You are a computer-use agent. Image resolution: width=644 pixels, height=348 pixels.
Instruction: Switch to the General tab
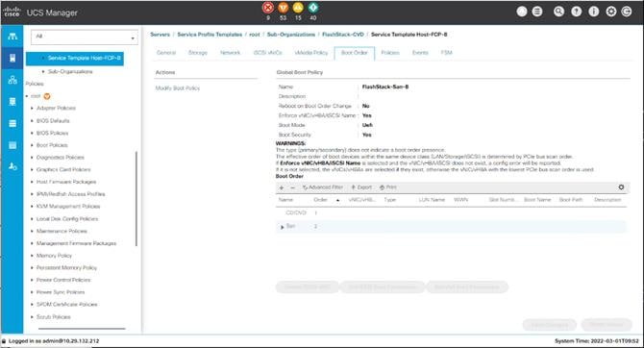(x=166, y=53)
